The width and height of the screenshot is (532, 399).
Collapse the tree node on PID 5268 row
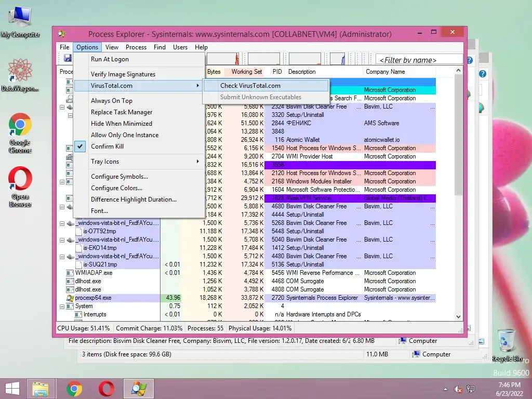click(62, 223)
